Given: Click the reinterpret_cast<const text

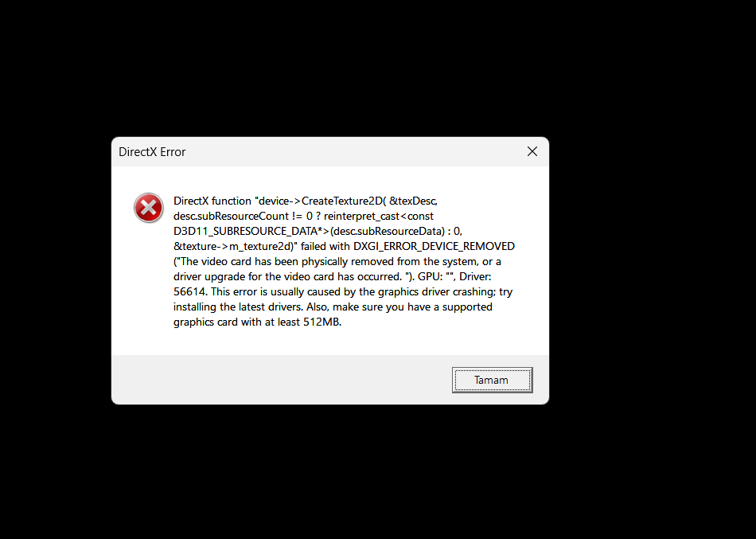Looking at the screenshot, I should tap(379, 216).
